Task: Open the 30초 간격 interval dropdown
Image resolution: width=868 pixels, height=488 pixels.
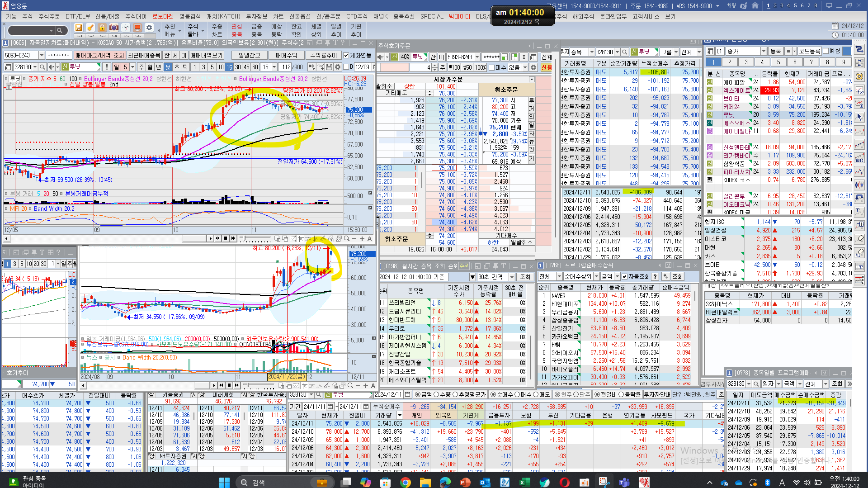Action: (x=512, y=277)
